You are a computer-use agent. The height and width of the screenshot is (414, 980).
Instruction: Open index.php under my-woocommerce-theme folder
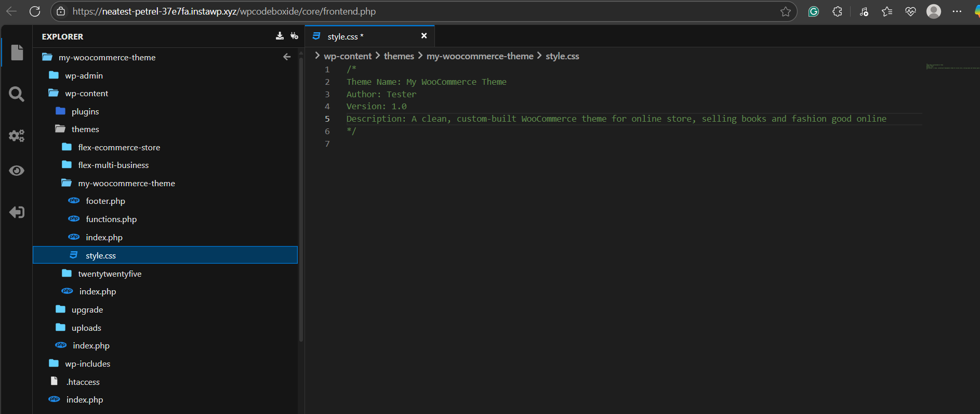click(104, 237)
